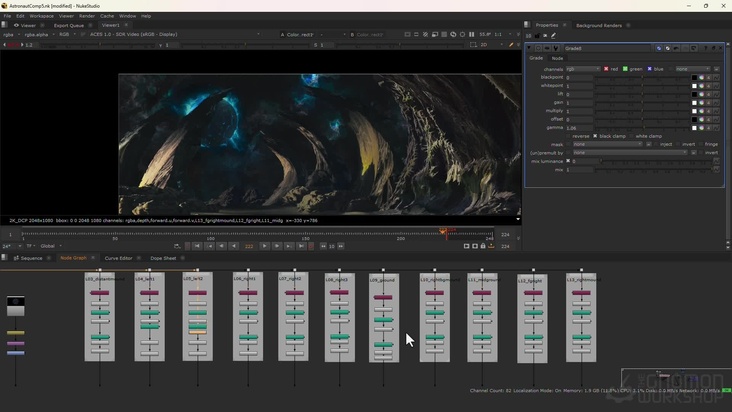Click the gamma color wheel icon
This screenshot has width=732, height=412.
tap(701, 128)
